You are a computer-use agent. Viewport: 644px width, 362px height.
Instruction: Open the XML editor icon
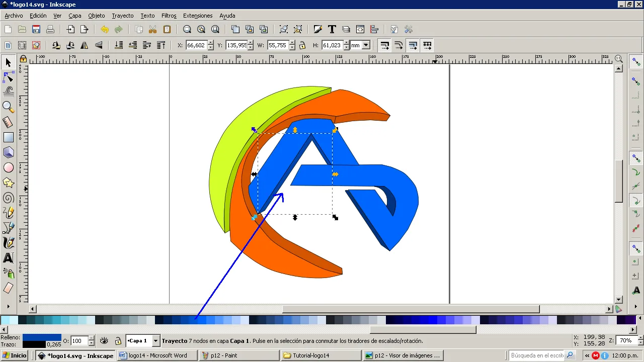360,30
